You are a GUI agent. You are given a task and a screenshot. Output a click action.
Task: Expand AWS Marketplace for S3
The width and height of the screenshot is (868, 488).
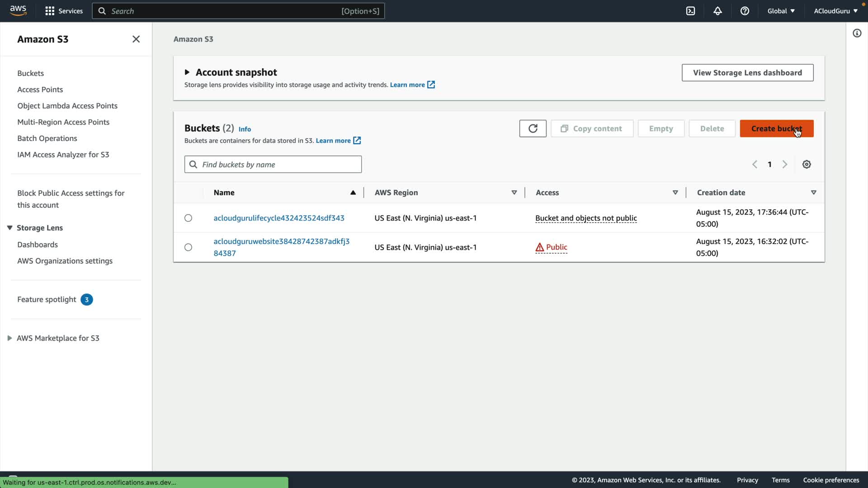9,338
